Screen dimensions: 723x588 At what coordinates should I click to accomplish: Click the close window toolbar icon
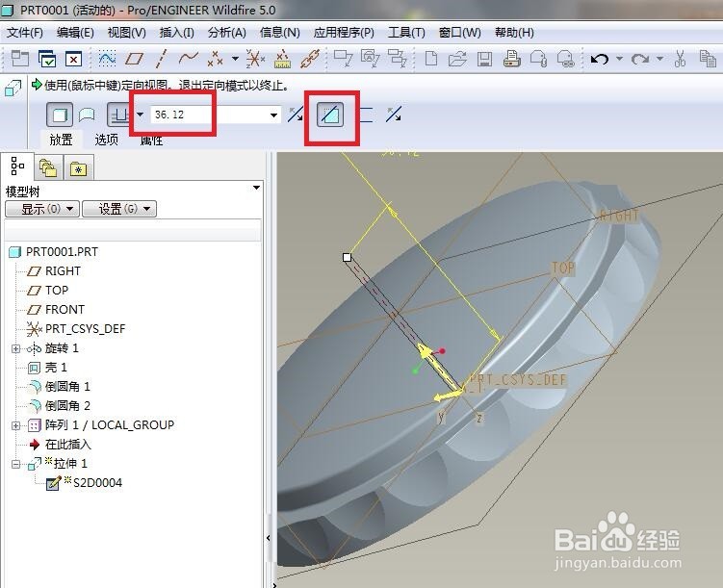tap(73, 59)
